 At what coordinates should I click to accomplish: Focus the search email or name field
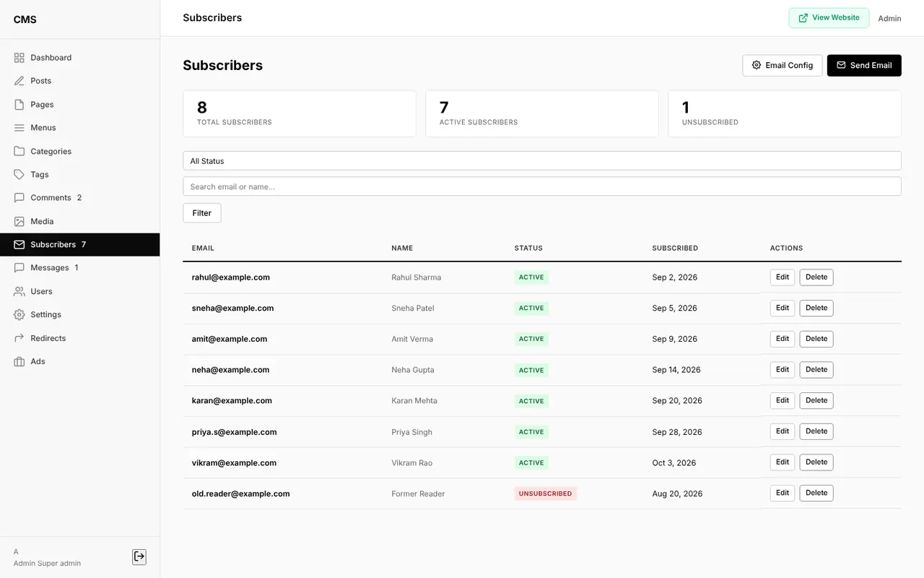click(542, 186)
